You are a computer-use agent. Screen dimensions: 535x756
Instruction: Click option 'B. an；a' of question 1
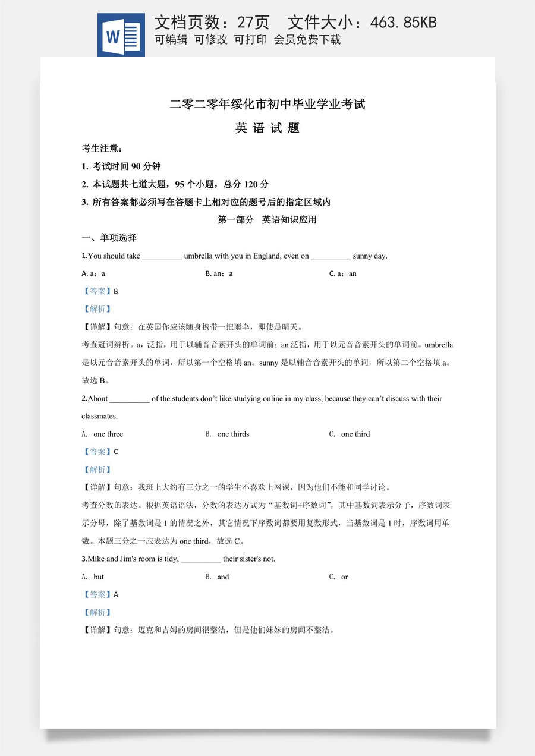coord(219,273)
